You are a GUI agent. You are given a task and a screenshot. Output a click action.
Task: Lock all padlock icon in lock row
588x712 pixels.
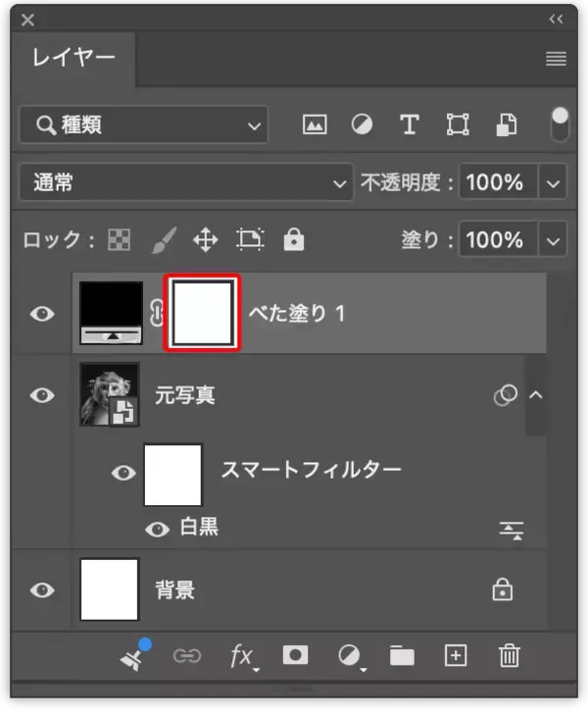tap(294, 239)
